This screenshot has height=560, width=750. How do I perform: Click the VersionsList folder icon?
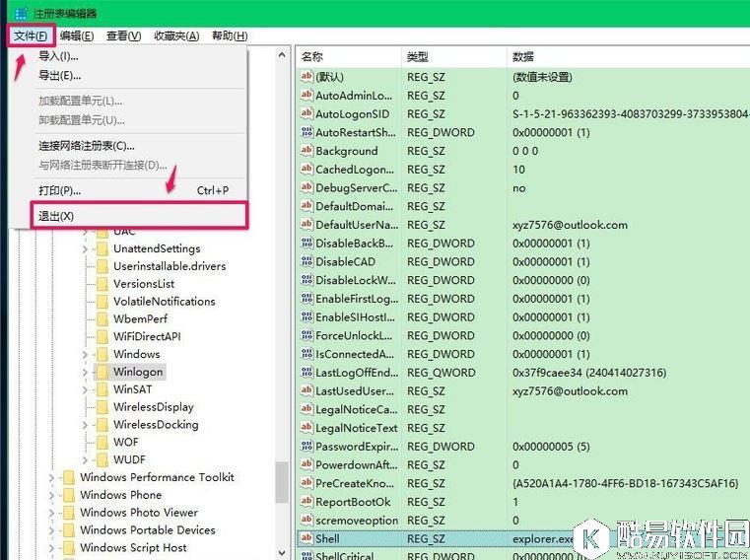102,284
